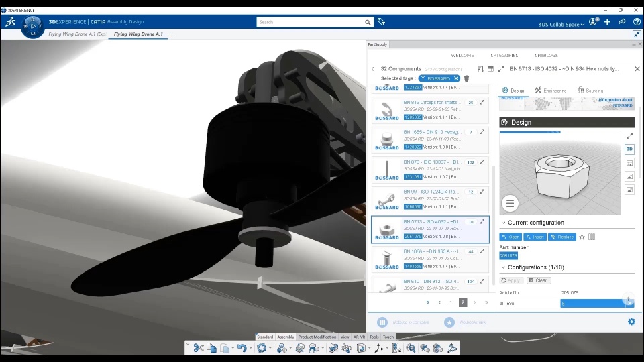This screenshot has width=644, height=362.
Task: Switch to table view icon in the components list
Action: pyautogui.click(x=490, y=69)
